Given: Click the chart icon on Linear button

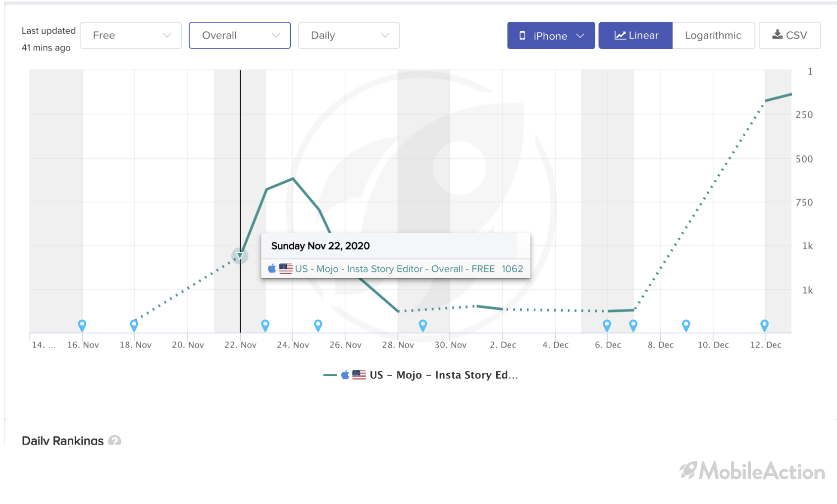Looking at the screenshot, I should point(620,35).
